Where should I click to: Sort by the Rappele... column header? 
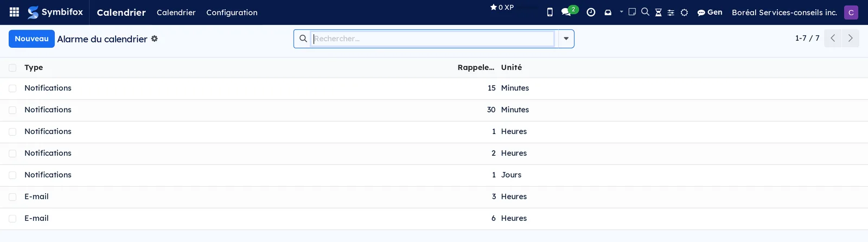pyautogui.click(x=476, y=67)
